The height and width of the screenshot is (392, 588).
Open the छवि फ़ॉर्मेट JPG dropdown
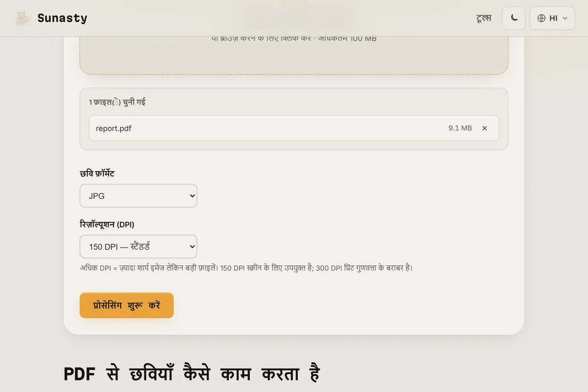coord(138,196)
